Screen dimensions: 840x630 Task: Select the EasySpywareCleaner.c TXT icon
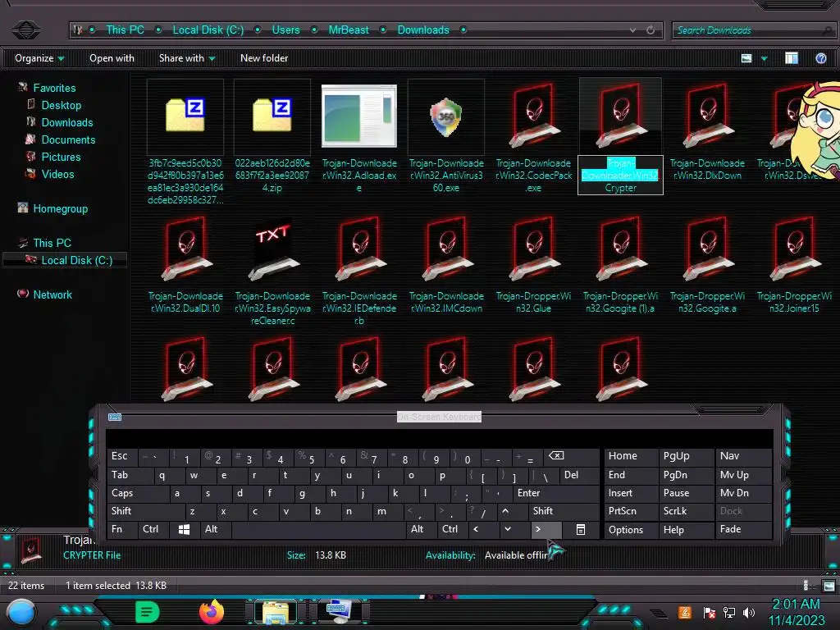[272, 249]
